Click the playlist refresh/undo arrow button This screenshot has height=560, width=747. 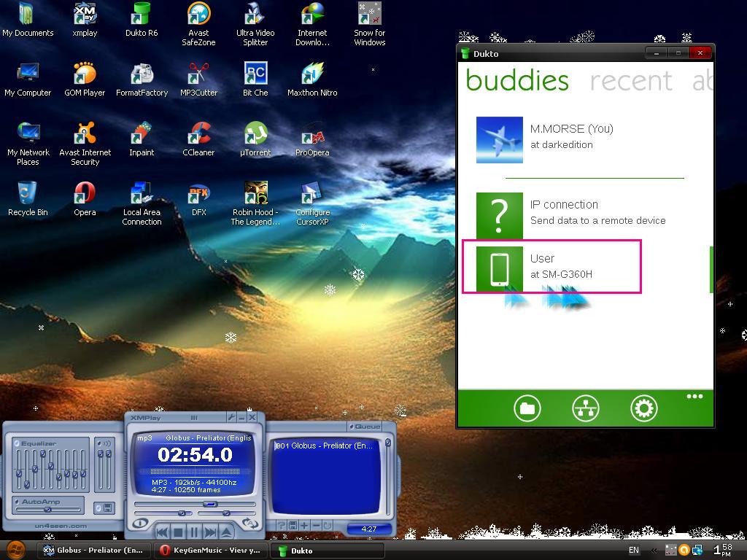pyautogui.click(x=328, y=526)
